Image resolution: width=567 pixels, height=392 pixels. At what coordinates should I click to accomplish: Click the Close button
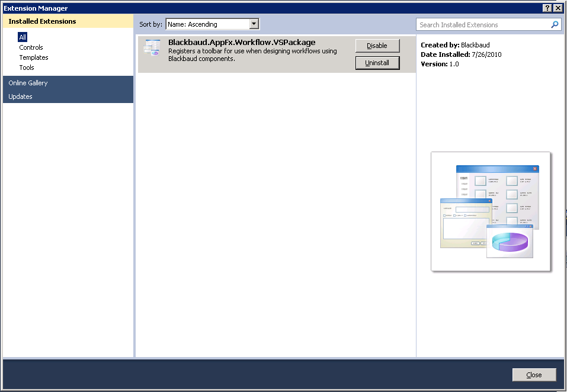coord(534,375)
